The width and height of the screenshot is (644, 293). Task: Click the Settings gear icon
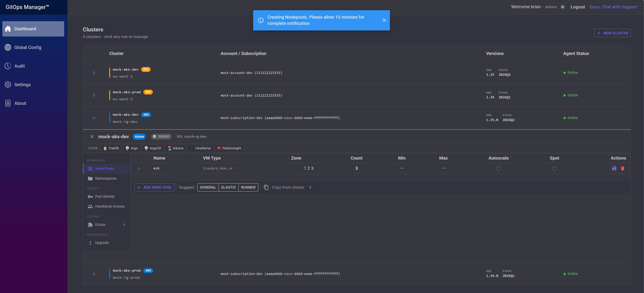(x=8, y=85)
